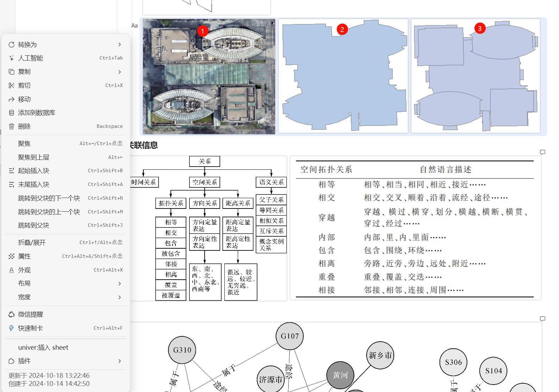Screen dimensions: 559x392
Task: Select 起始插入块 menu item
Action: (33, 170)
